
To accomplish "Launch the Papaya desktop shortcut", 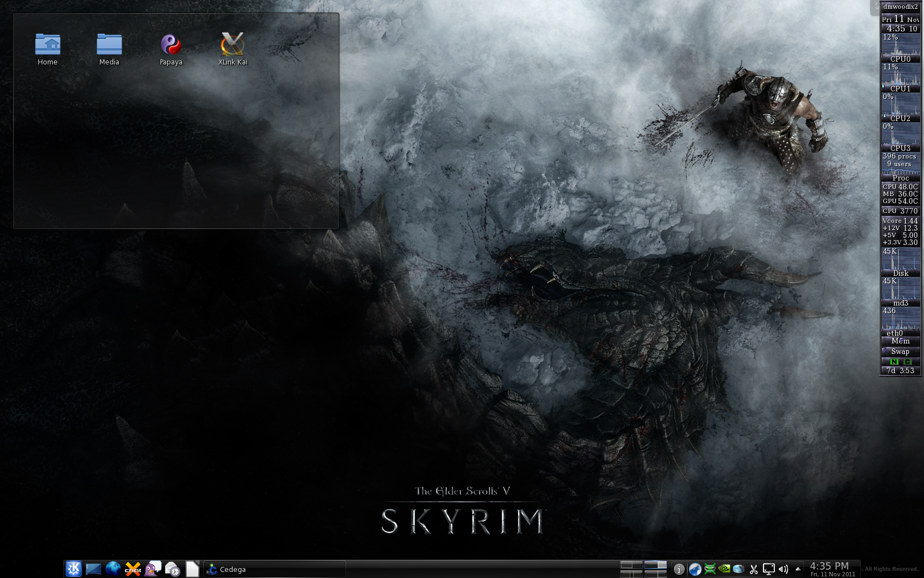I will [170, 45].
